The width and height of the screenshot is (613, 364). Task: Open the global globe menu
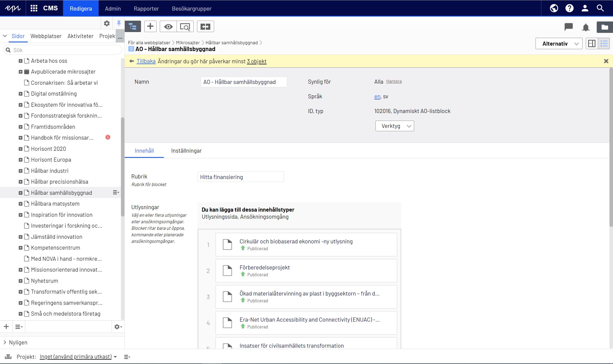tap(554, 8)
